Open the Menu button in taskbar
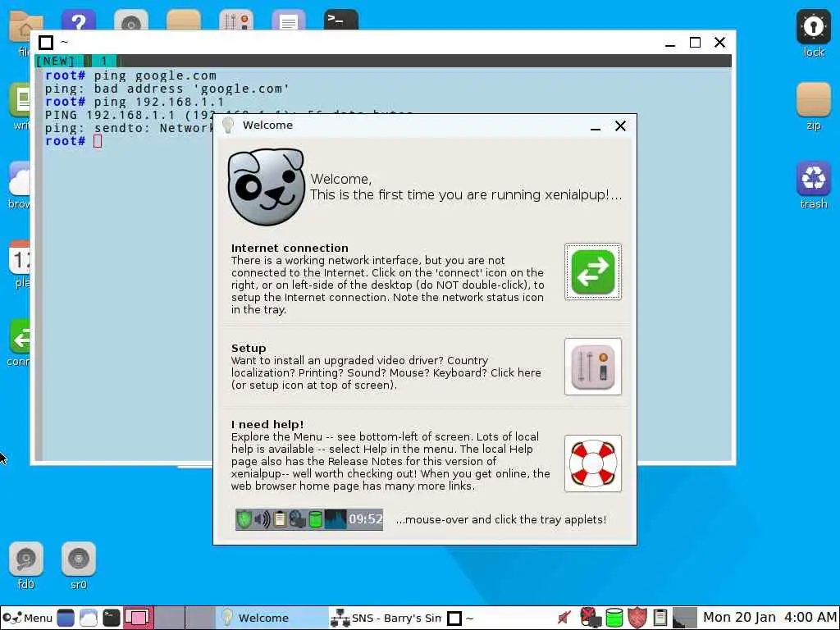840x630 pixels. coord(28,618)
